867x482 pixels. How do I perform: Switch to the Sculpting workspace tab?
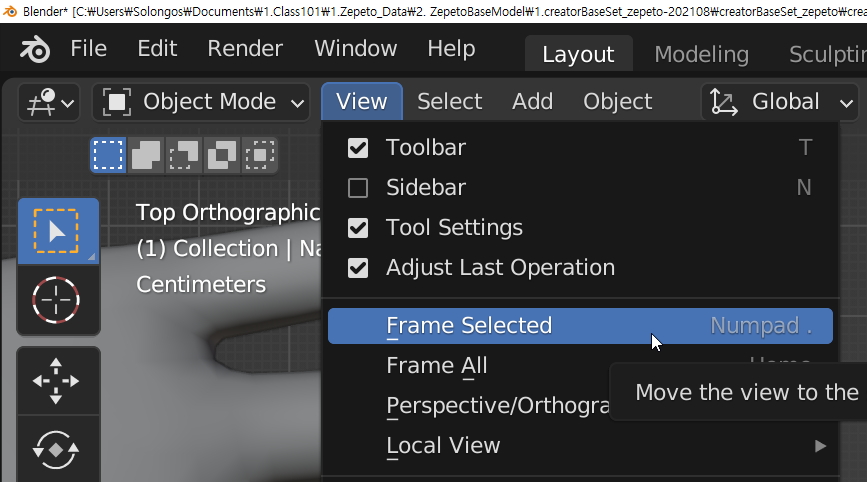(828, 54)
